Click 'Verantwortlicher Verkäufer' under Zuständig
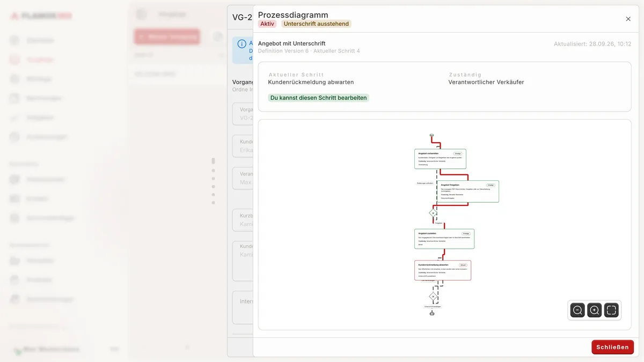644x362 pixels. pyautogui.click(x=486, y=82)
